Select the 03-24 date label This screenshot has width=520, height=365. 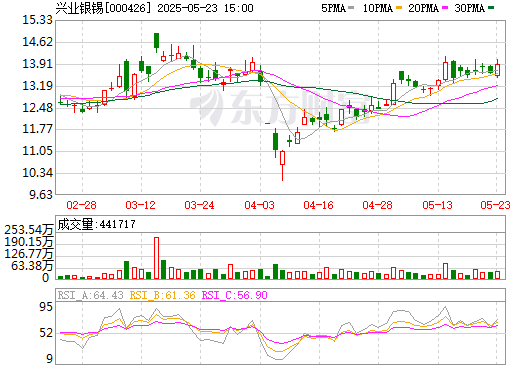point(199,205)
